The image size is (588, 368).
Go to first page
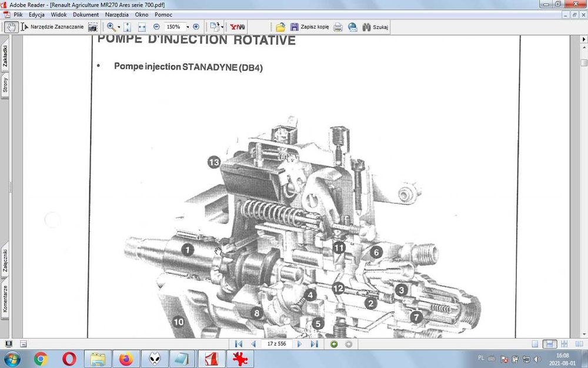[x=238, y=344]
